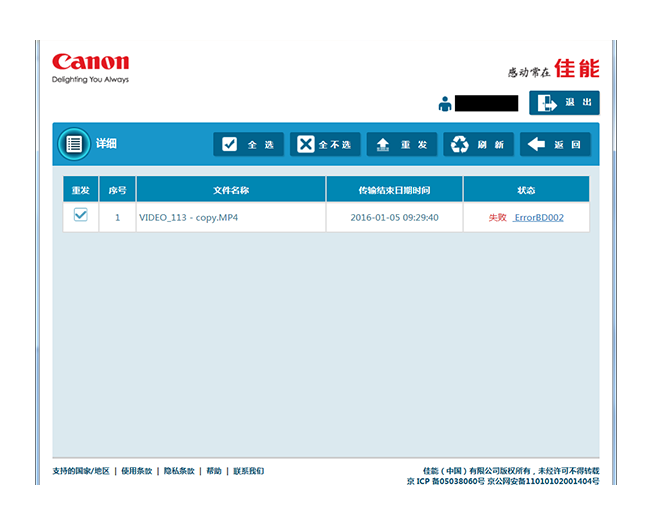Click the Canon logo
Screen dimensions: 652x525
[x=90, y=68]
